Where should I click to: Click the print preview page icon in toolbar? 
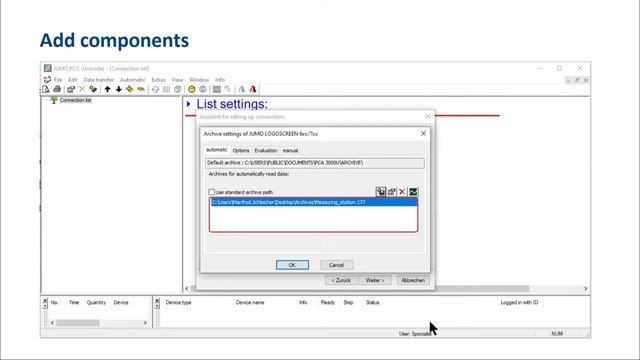pos(46,89)
